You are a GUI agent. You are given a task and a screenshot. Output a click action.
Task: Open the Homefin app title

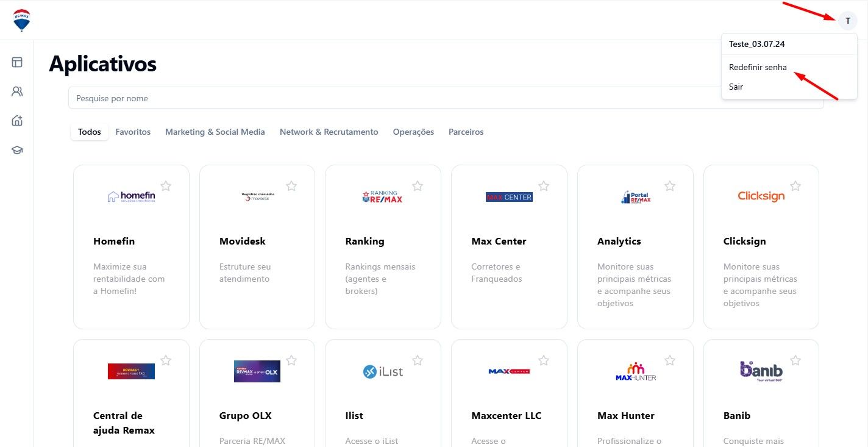pos(114,241)
